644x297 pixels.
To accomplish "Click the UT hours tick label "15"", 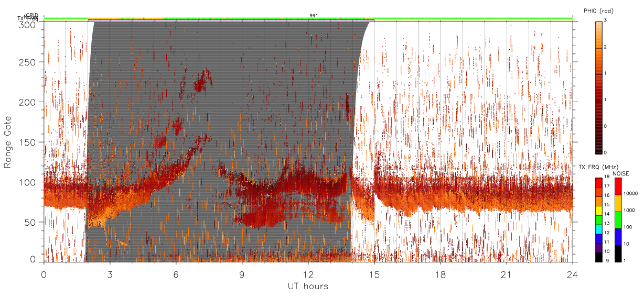I will pyautogui.click(x=374, y=274).
